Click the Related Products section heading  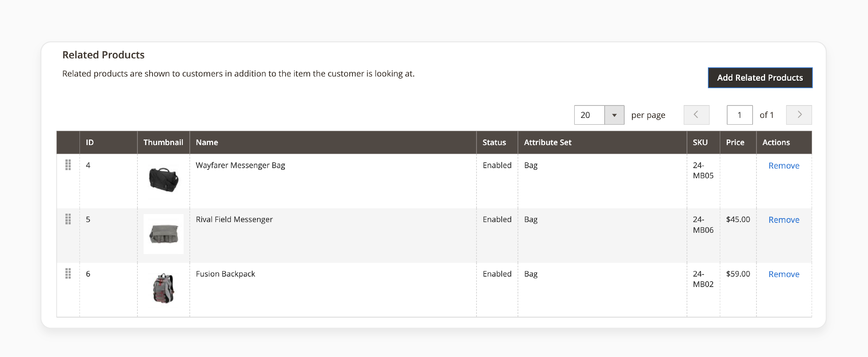click(103, 55)
